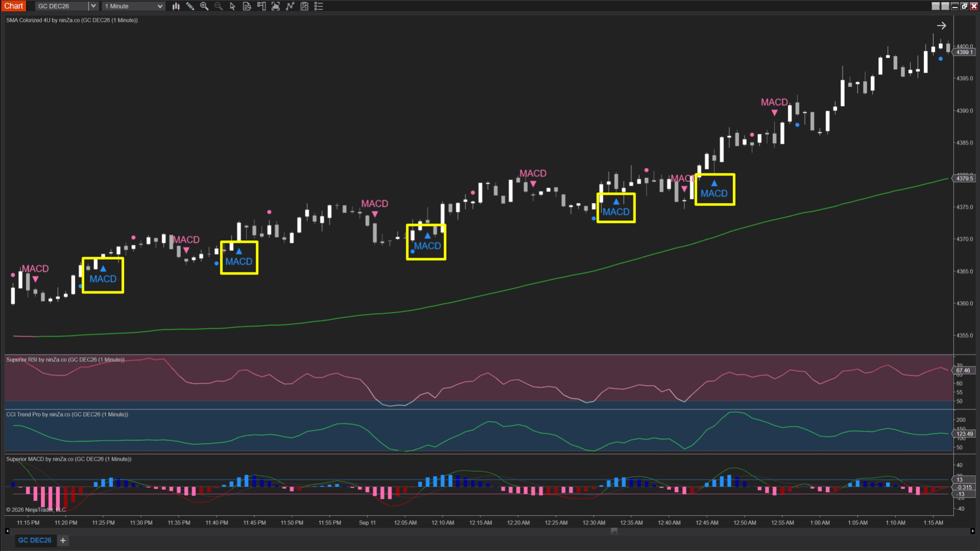Click the 123.49 CCI value marker

tap(965, 434)
